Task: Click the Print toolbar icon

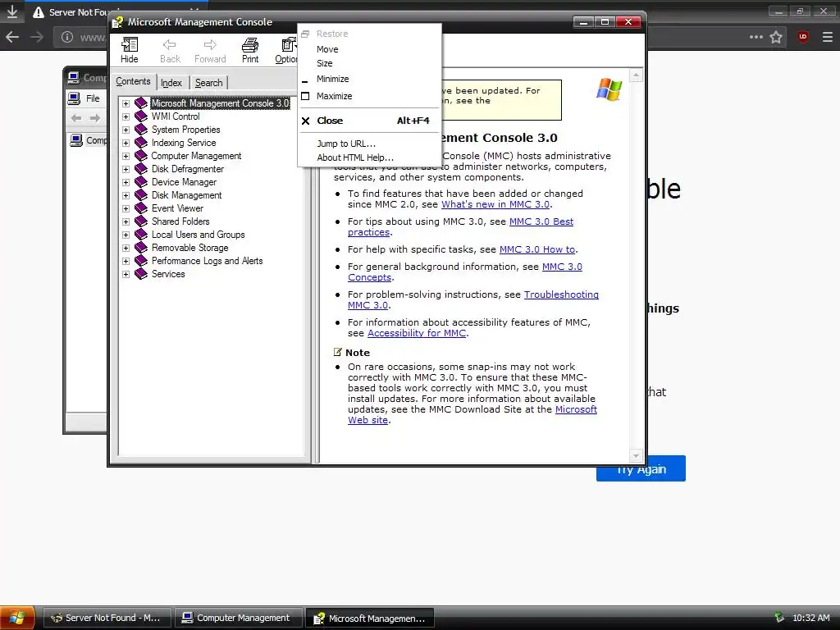Action: point(249,50)
